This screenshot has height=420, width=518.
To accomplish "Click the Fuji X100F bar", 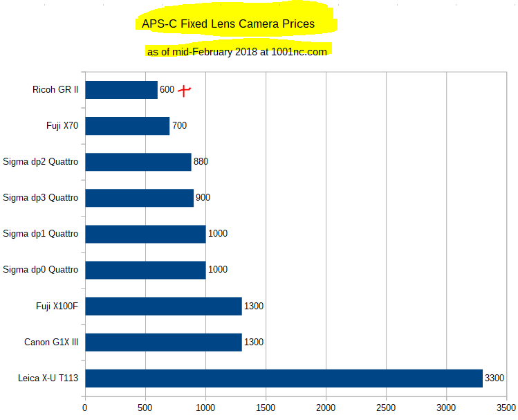I will click(x=163, y=306).
